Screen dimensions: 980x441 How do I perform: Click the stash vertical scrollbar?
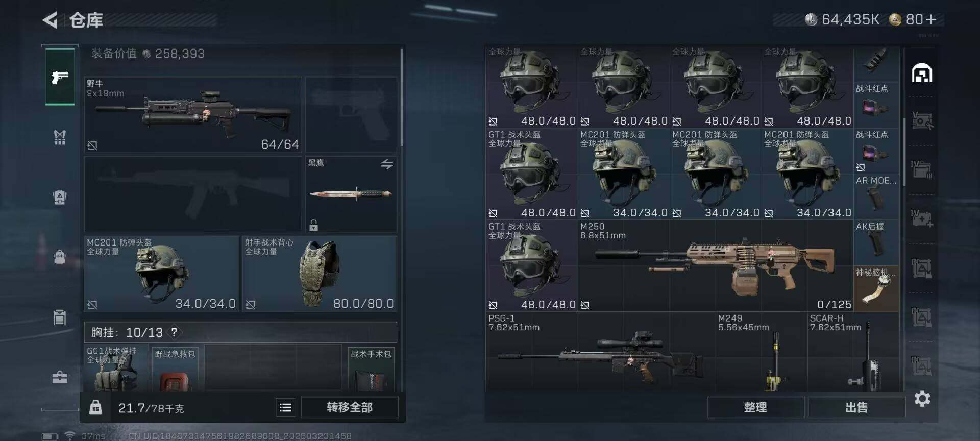(904, 152)
